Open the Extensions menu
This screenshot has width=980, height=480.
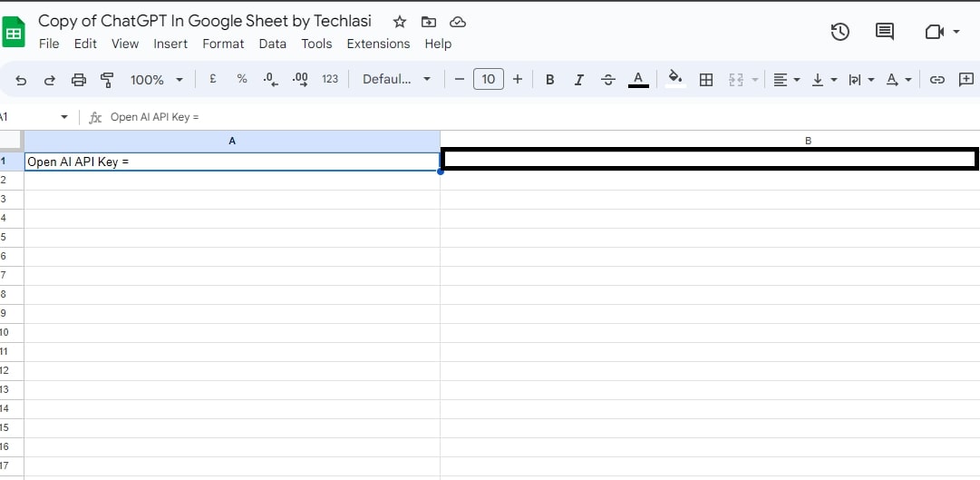pyautogui.click(x=378, y=44)
